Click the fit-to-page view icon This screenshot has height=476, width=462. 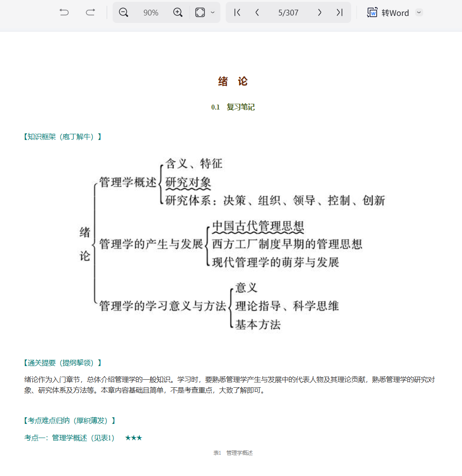(200, 12)
